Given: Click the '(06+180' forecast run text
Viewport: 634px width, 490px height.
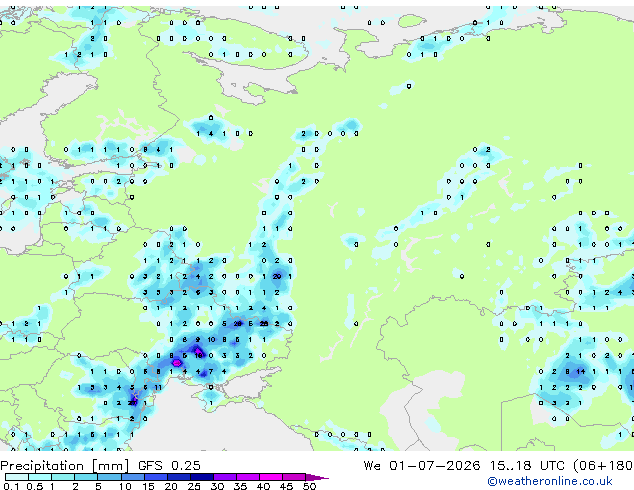Looking at the screenshot, I should coord(603,466).
